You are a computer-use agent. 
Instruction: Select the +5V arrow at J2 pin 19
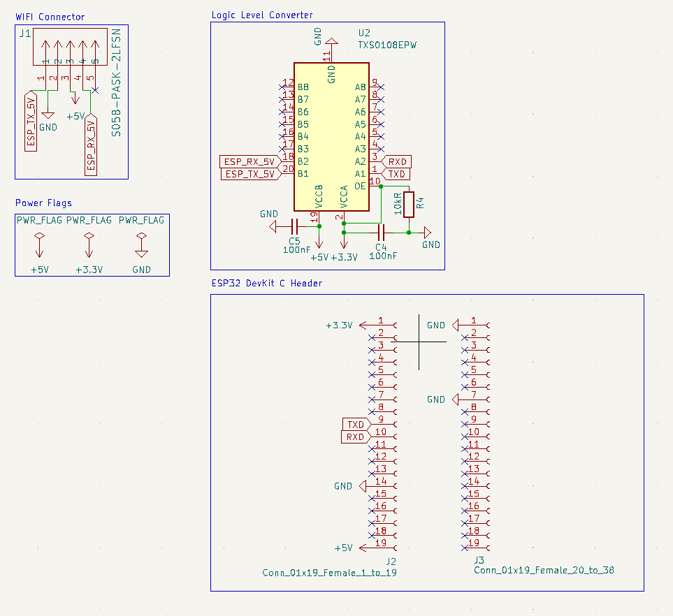pyautogui.click(x=363, y=548)
